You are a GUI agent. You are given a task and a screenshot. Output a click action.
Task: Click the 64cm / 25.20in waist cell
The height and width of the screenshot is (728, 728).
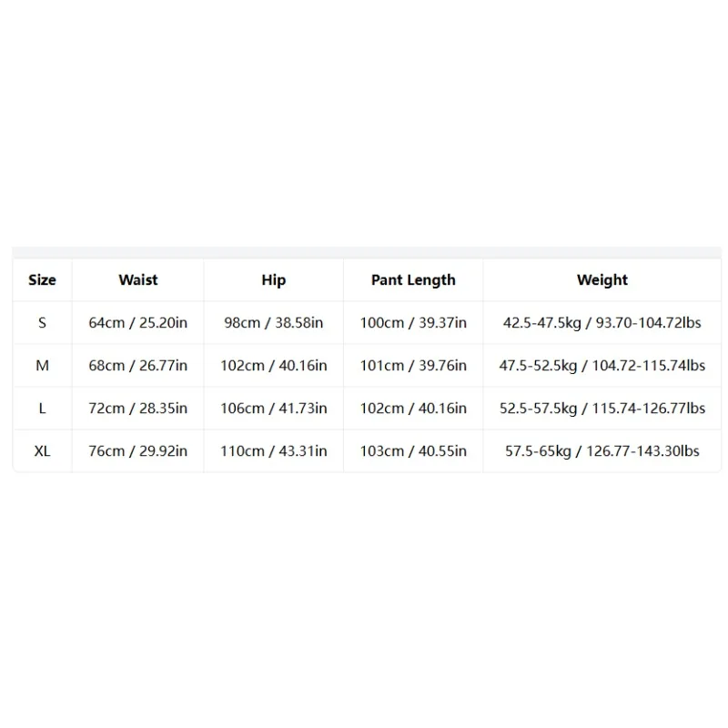pos(138,323)
